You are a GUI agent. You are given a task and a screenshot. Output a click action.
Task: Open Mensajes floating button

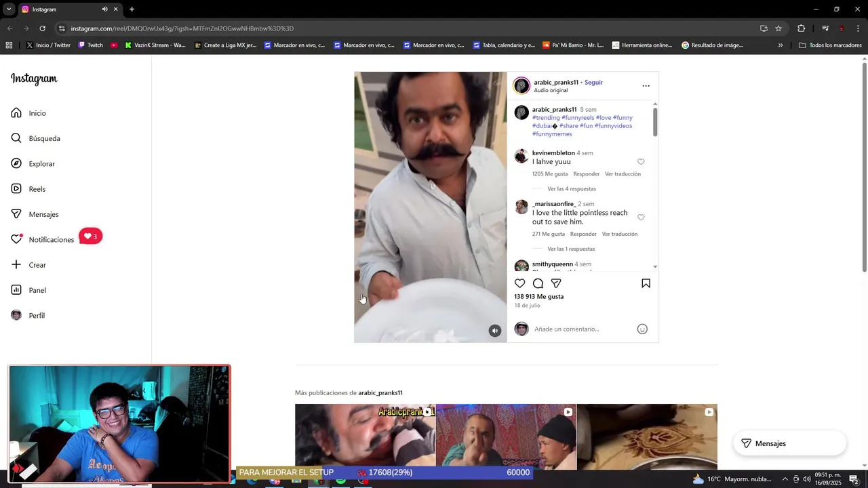[x=790, y=443]
